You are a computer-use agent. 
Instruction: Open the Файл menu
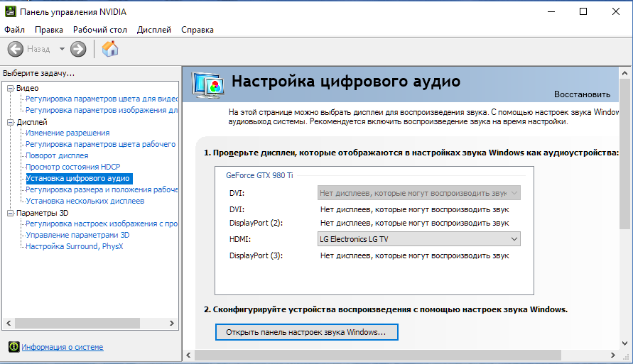pyautogui.click(x=14, y=30)
